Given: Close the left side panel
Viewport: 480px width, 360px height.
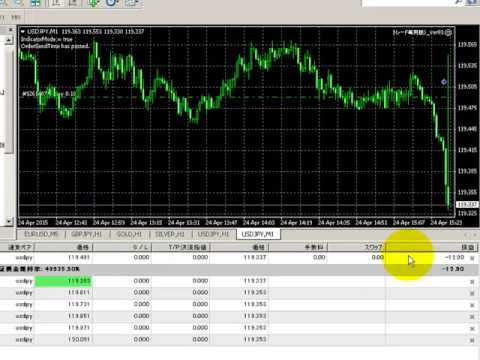Looking at the screenshot, I should 10,30.
